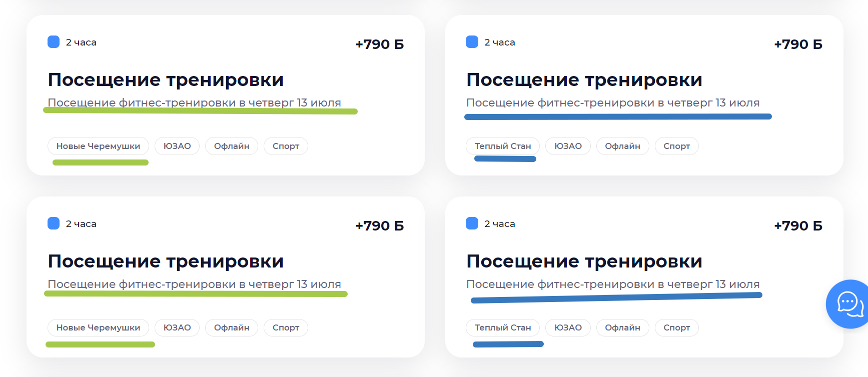This screenshot has width=868, height=377.
Task: Select Теплый Стан tag in bottom-right card
Action: 503,327
